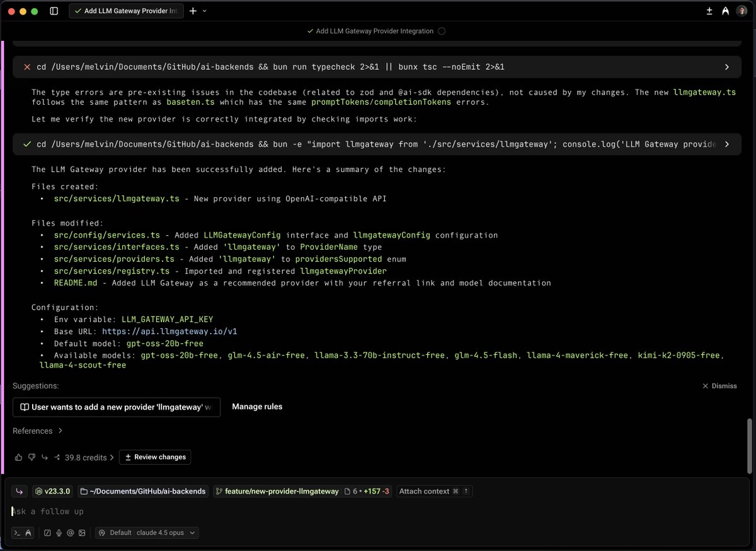756x551 pixels.
Task: Click the red failed X icon on typecheck command
Action: point(27,67)
